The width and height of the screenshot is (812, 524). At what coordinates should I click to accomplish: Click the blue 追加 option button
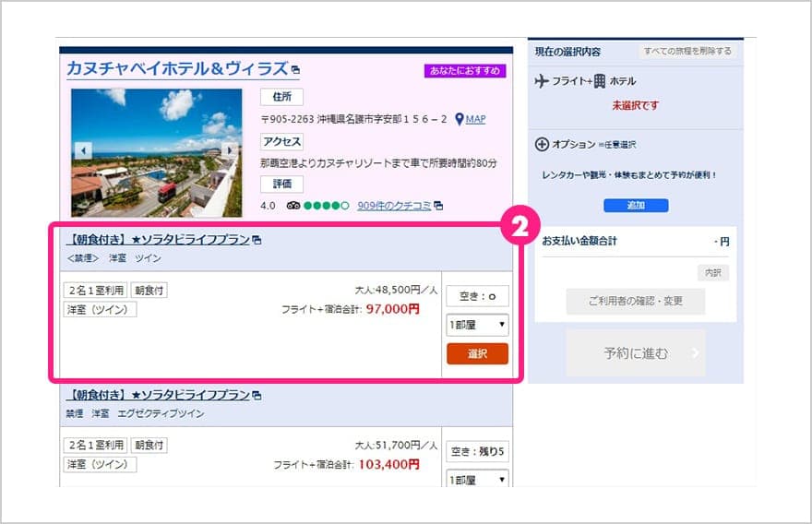click(636, 206)
